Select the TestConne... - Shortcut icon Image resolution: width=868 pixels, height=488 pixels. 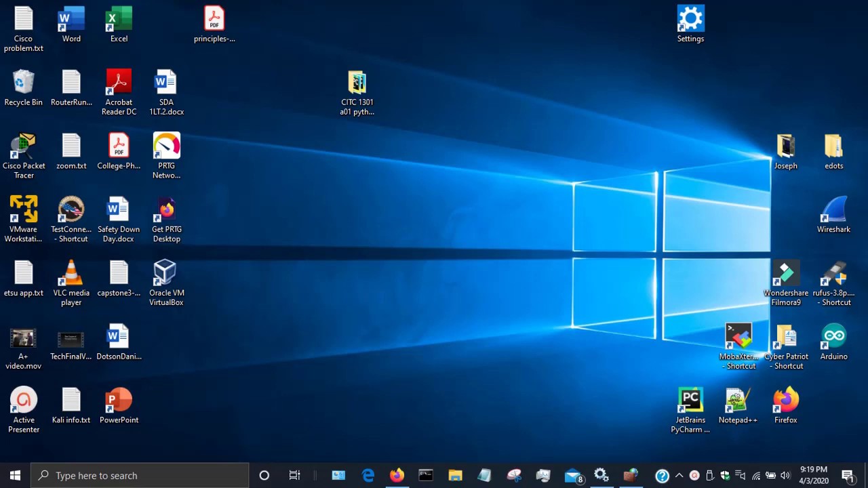(x=71, y=220)
